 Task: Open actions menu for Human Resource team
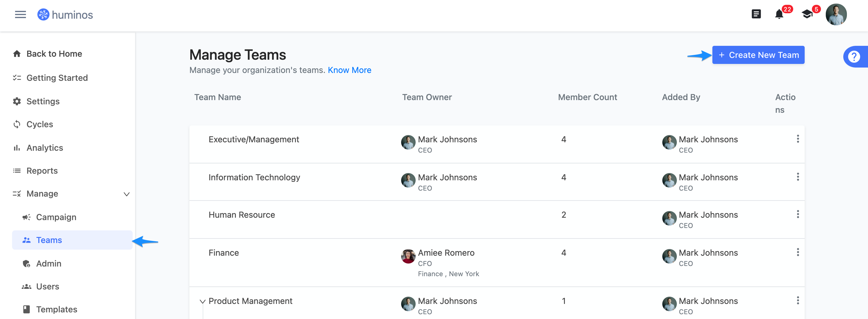pyautogui.click(x=797, y=214)
